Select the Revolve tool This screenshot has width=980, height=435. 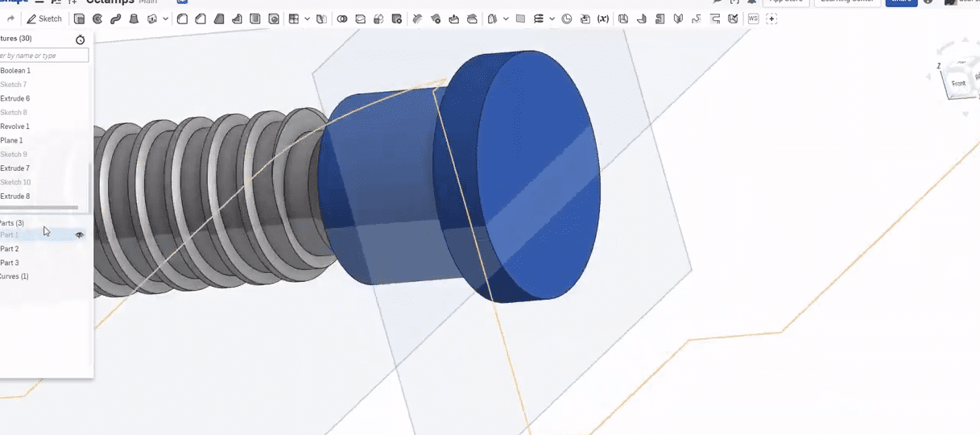pyautogui.click(x=97, y=19)
